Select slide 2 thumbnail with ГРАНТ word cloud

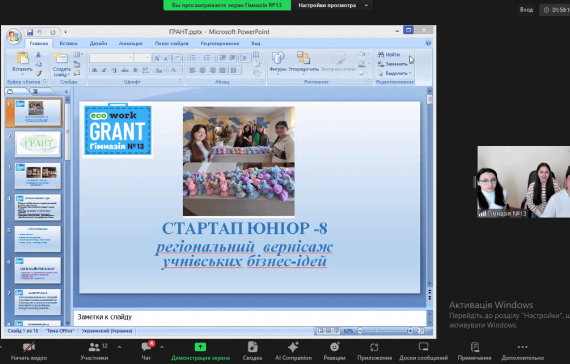coord(38,144)
